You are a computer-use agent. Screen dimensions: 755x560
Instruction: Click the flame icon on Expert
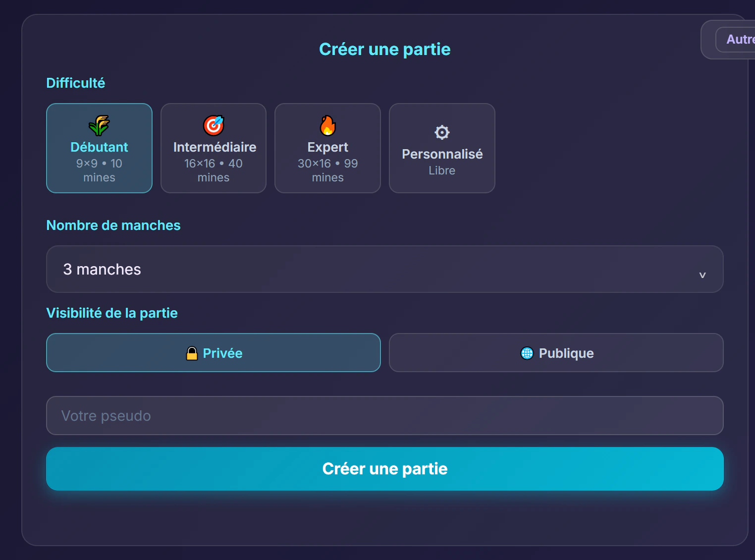point(327,125)
